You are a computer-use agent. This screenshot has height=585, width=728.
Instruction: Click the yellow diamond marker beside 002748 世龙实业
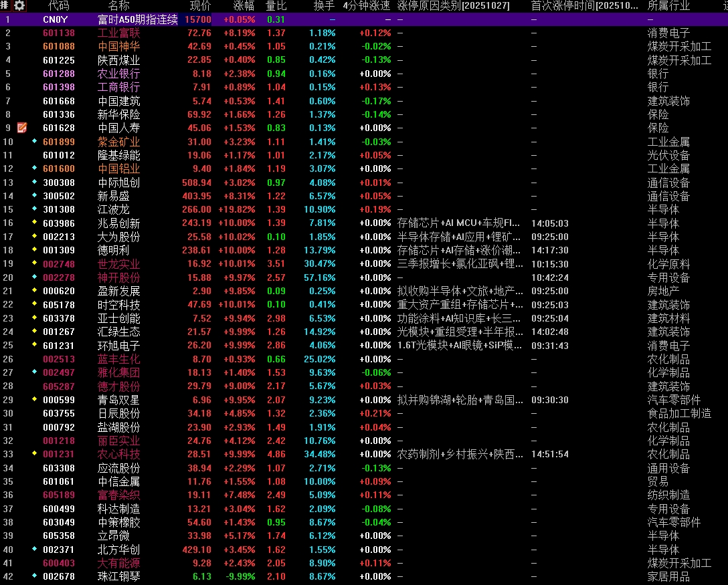pyautogui.click(x=34, y=263)
